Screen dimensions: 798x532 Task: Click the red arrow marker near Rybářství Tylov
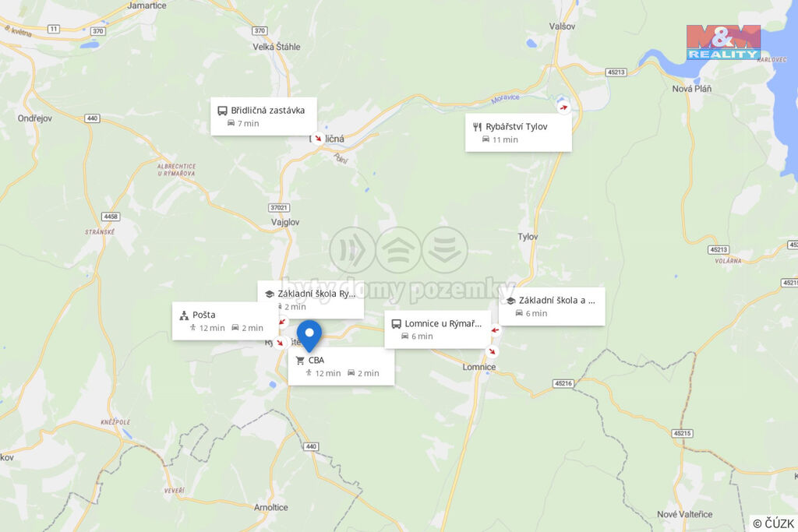[563, 107]
